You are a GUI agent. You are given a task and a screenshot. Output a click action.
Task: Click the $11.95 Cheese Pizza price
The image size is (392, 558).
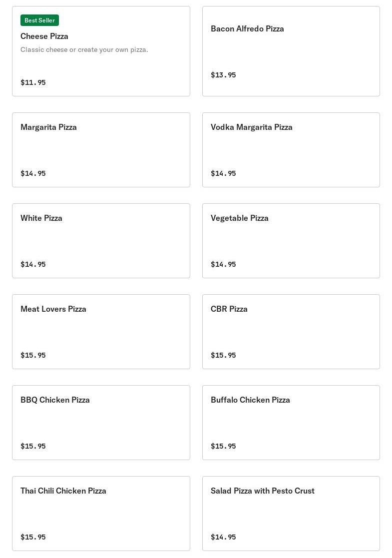point(33,82)
